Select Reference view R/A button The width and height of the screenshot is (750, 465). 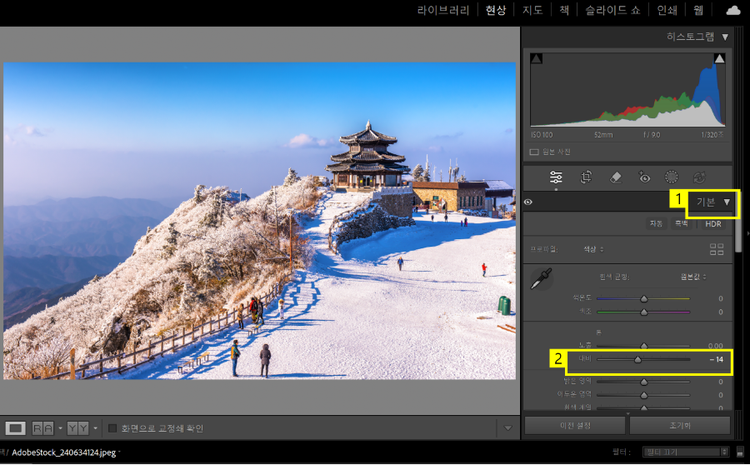pyautogui.click(x=43, y=428)
